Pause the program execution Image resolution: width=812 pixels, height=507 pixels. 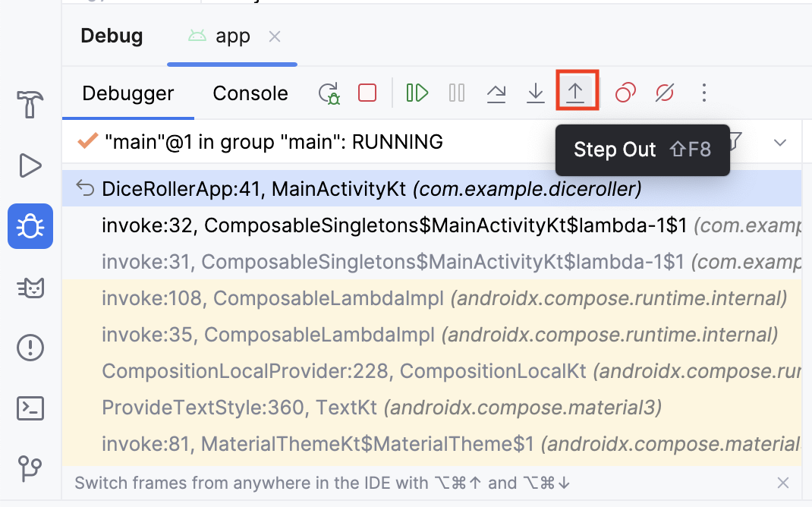457,93
